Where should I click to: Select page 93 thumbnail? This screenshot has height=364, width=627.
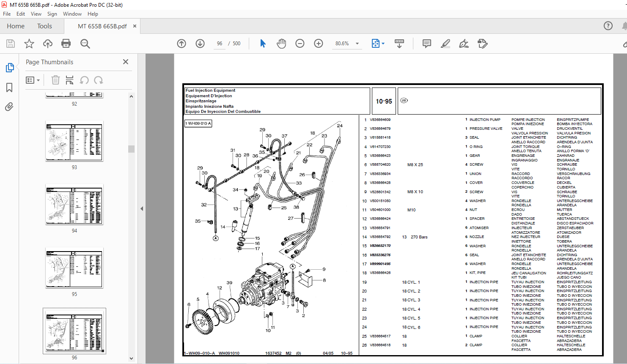(x=74, y=141)
